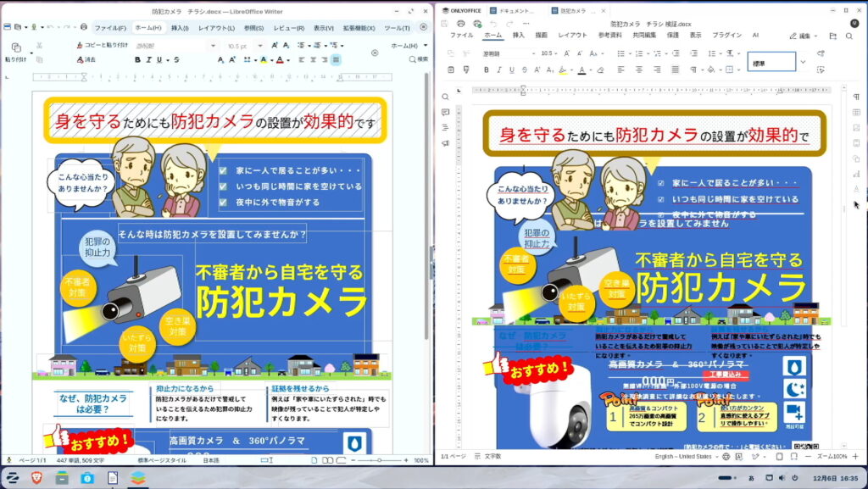Open comments panel in ONLYOFFICE left sidebar
This screenshot has height=489, width=868.
[x=445, y=112]
